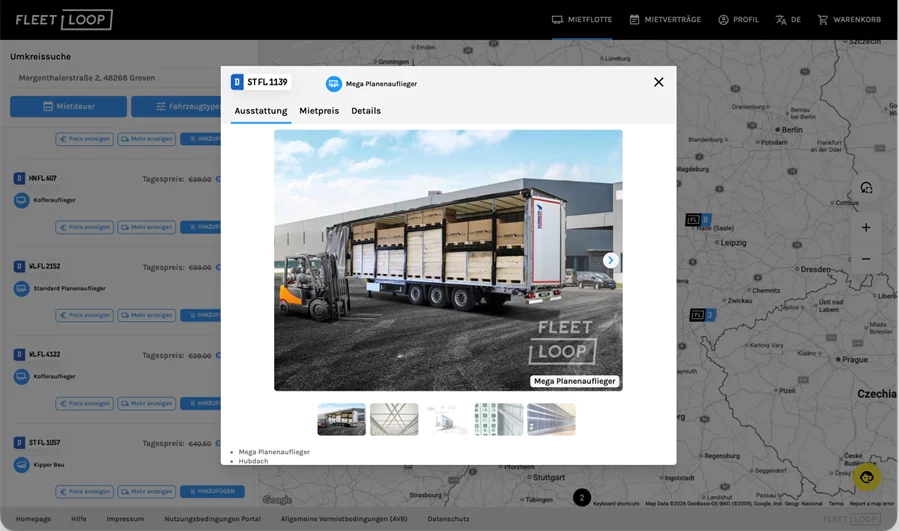The width and height of the screenshot is (899, 531).
Task: Open Mietverträge in top navigation
Action: tap(665, 19)
